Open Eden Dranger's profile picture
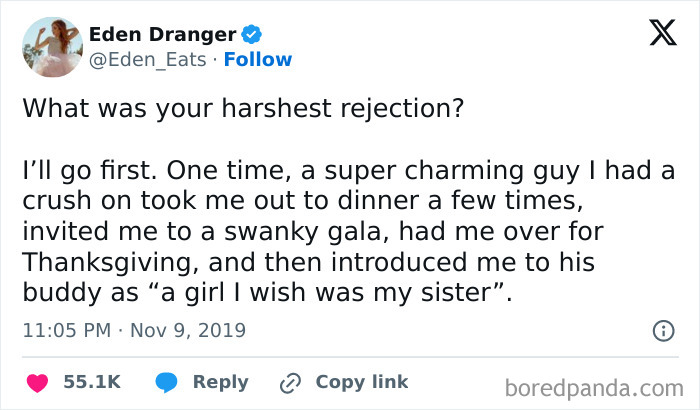The width and height of the screenshot is (700, 410). pos(50,46)
